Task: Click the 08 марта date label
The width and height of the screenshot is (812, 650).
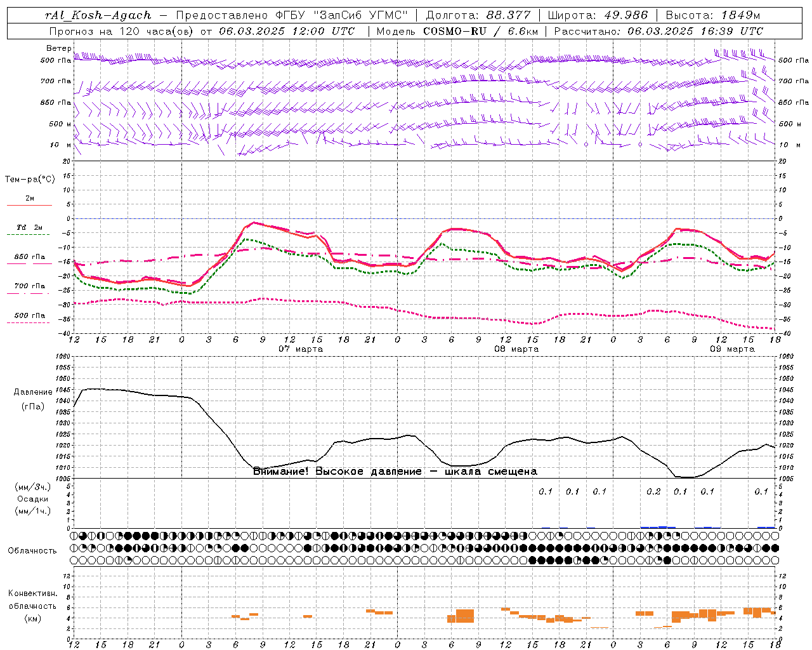Action: pos(516,349)
